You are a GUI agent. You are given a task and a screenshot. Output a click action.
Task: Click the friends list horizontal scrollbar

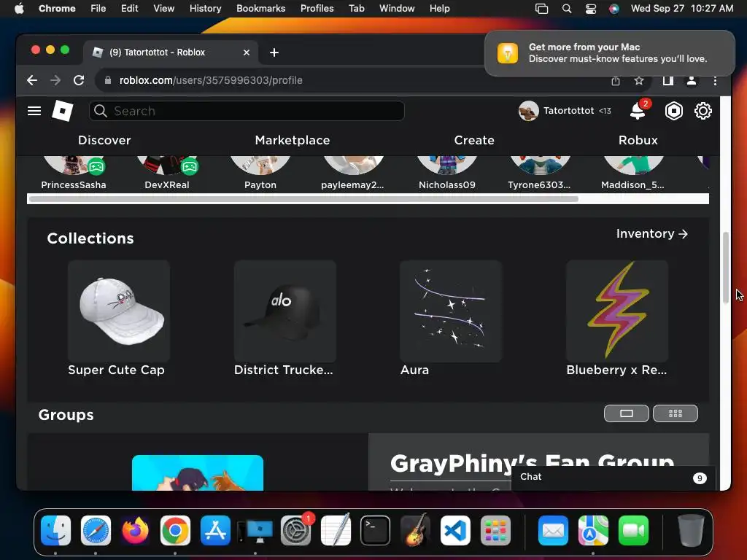(303, 198)
